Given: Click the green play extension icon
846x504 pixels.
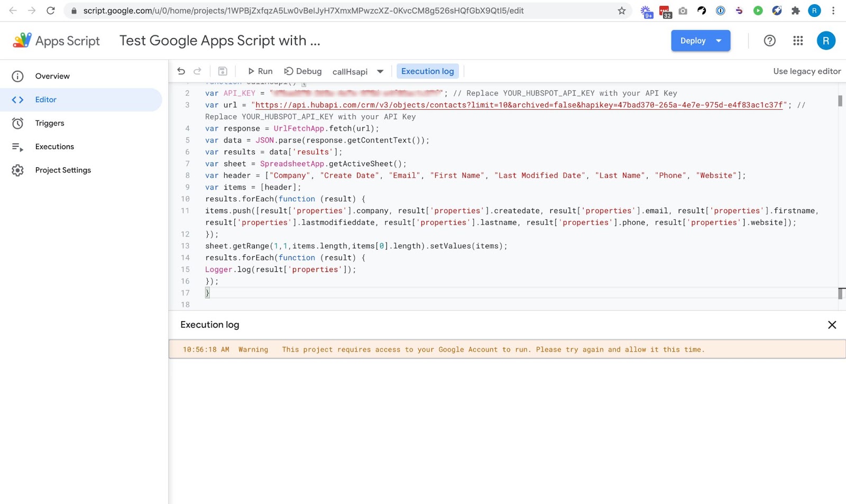Looking at the screenshot, I should tap(758, 11).
